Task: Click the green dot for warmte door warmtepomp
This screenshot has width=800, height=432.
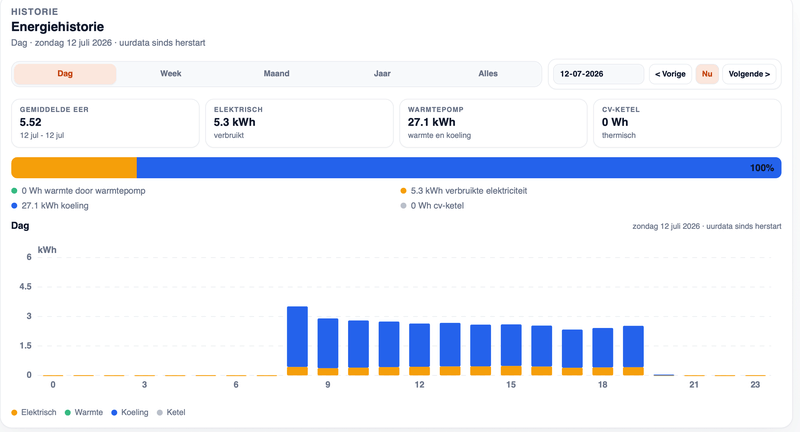Action: (14, 191)
